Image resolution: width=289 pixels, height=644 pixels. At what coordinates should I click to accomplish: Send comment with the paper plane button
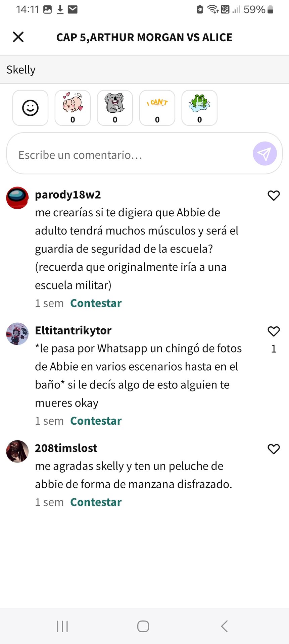[x=265, y=154]
